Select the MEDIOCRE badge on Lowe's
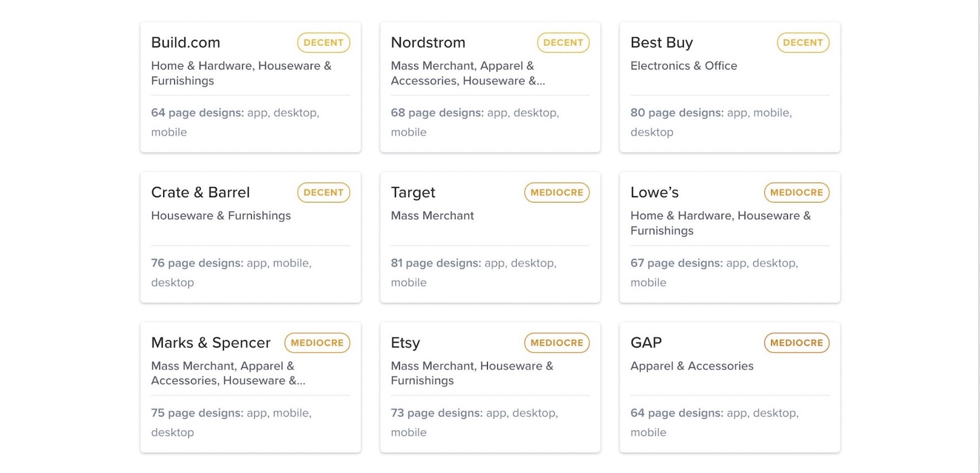This screenshot has height=473, width=980. pos(796,193)
